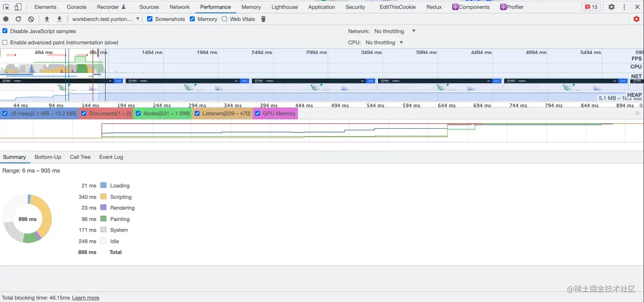644x302 pixels.
Task: Collect garbage using the trash icon
Action: tap(263, 19)
